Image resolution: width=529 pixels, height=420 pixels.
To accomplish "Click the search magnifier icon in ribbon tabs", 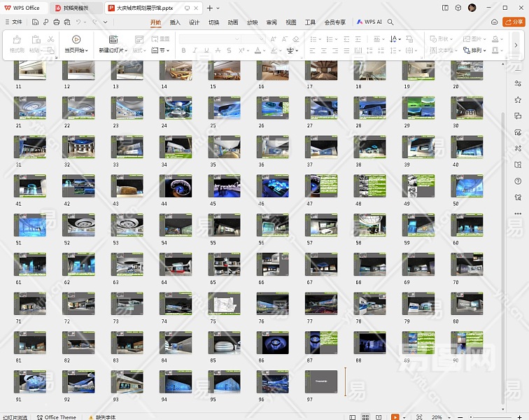I will [390, 22].
